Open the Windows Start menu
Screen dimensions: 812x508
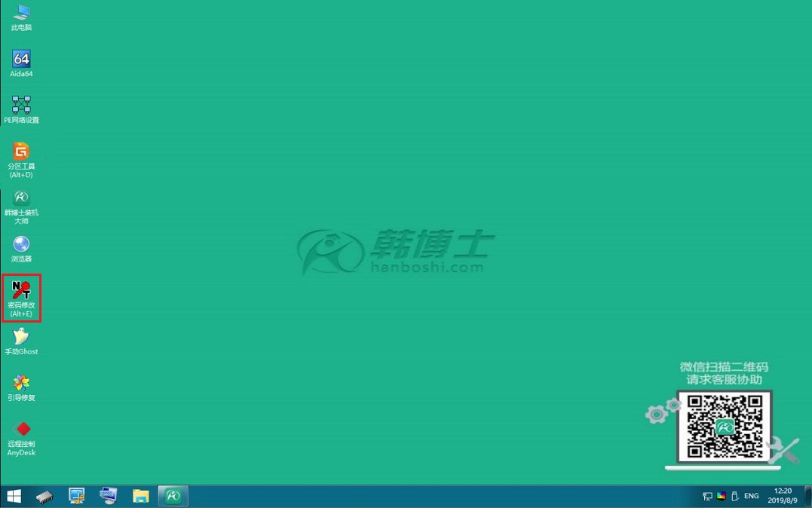(x=14, y=496)
